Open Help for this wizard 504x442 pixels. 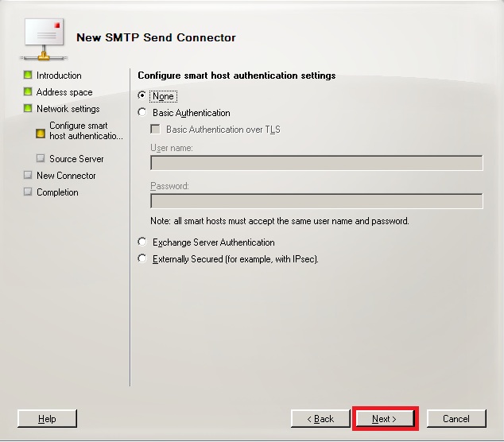point(47,419)
